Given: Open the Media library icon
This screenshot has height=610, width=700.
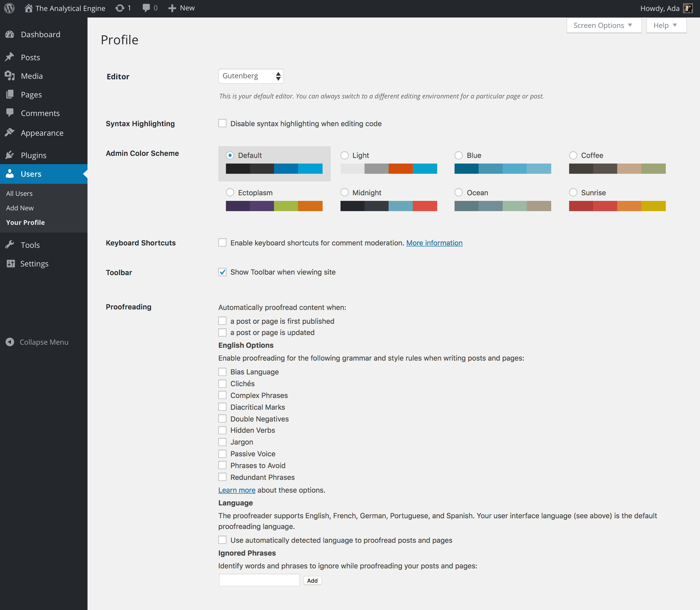Looking at the screenshot, I should 10,75.
